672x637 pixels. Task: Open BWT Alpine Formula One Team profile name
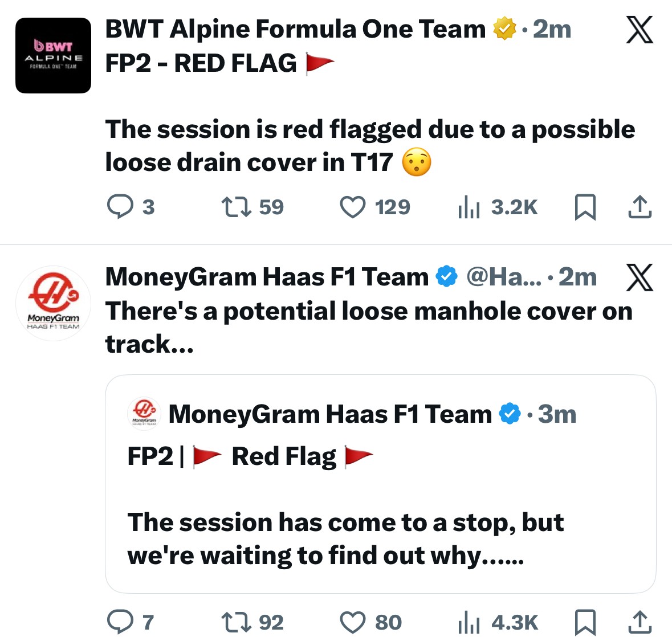(295, 29)
